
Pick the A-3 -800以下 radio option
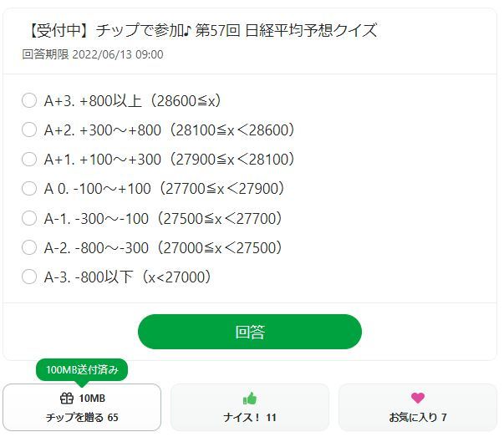click(x=29, y=277)
